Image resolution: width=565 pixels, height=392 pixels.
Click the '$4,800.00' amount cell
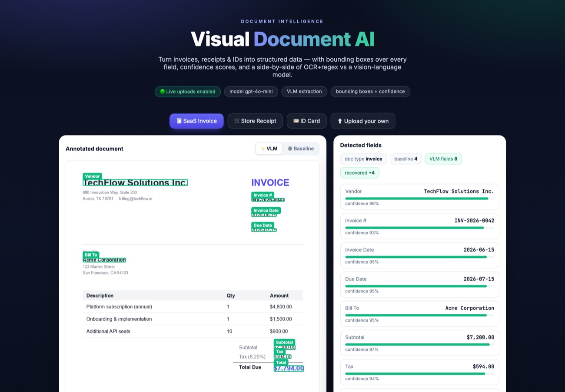click(x=281, y=306)
